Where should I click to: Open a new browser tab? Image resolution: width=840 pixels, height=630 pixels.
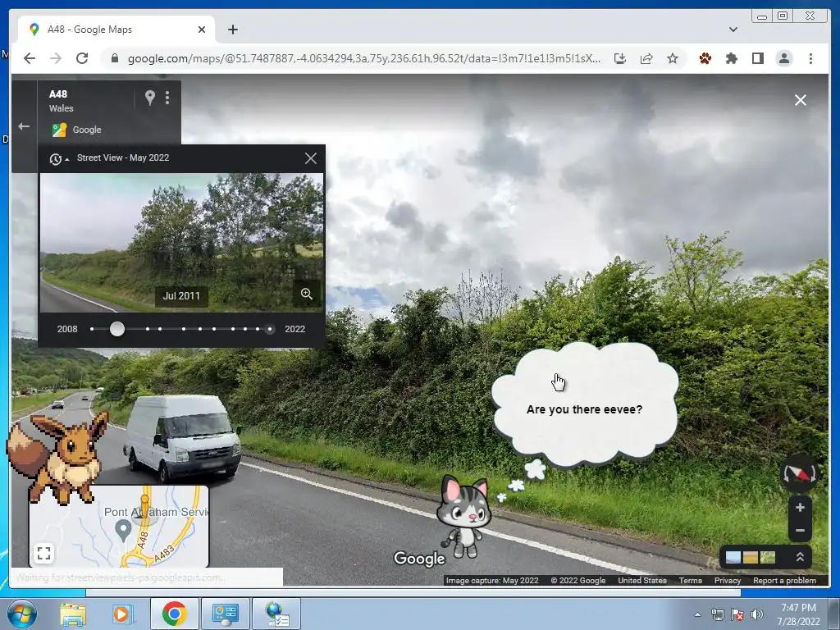pos(232,30)
